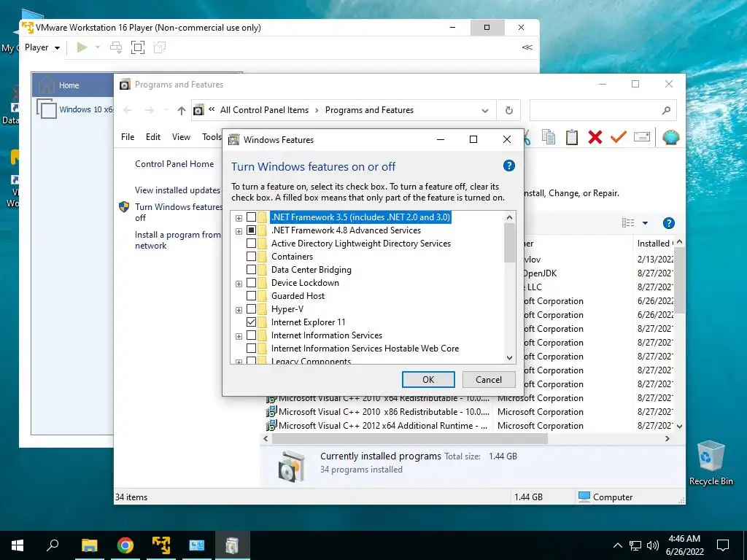Click the blue help icon in Programs and Features
This screenshot has height=560, width=747.
668,223
